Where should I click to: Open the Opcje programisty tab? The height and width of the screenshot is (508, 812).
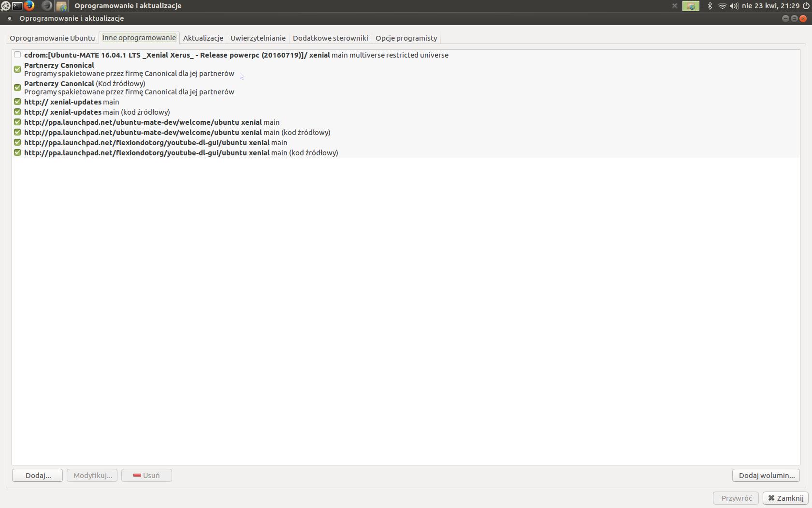tap(406, 38)
